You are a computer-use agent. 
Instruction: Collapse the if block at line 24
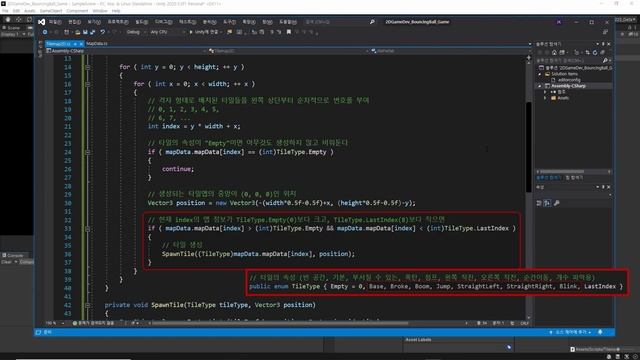tap(88, 152)
